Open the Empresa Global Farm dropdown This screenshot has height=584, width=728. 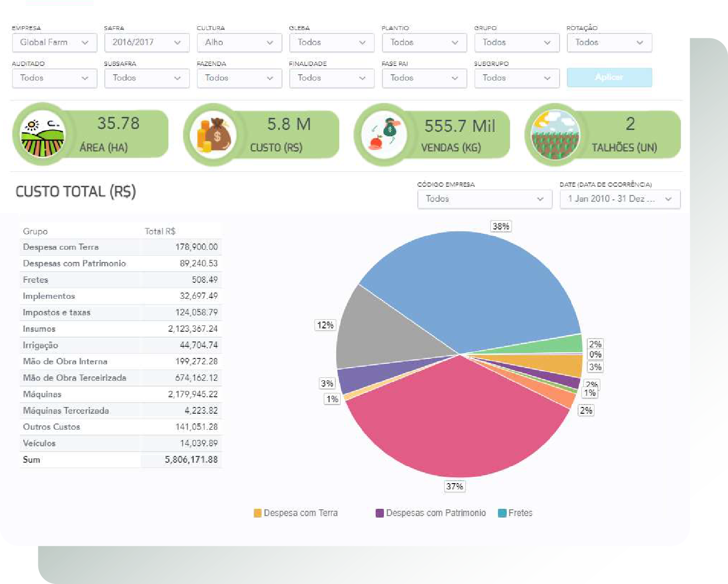tap(54, 43)
